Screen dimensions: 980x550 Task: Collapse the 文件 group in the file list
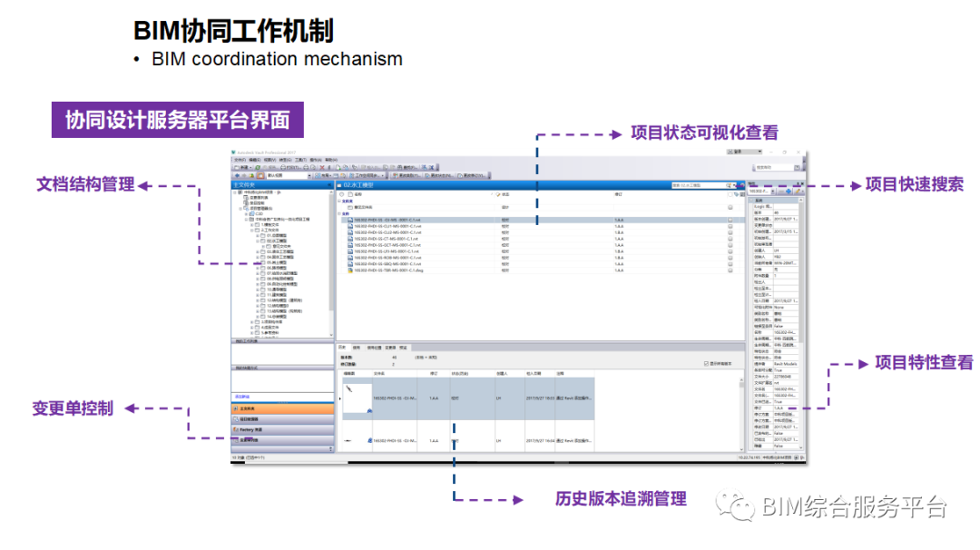(338, 214)
